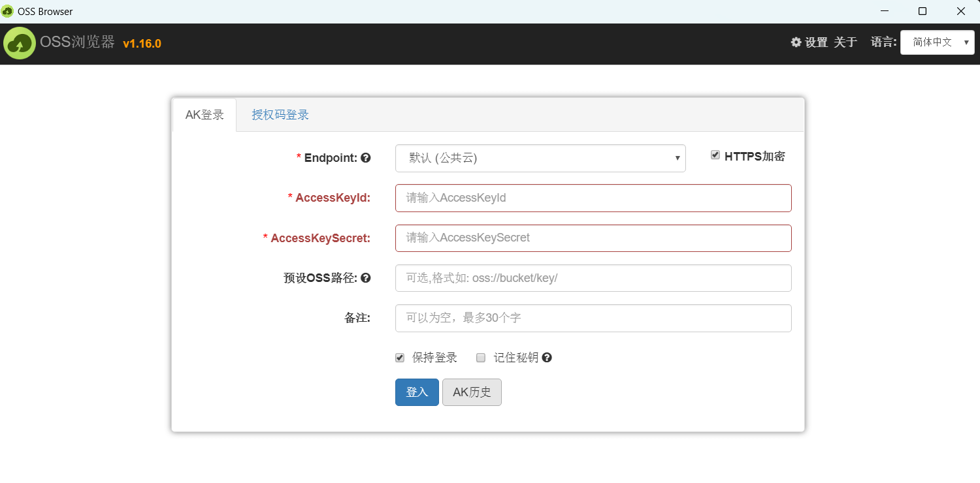The width and height of the screenshot is (980, 483).
Task: Click the 预设OSS路径 help question mark icon
Action: pyautogui.click(x=366, y=278)
